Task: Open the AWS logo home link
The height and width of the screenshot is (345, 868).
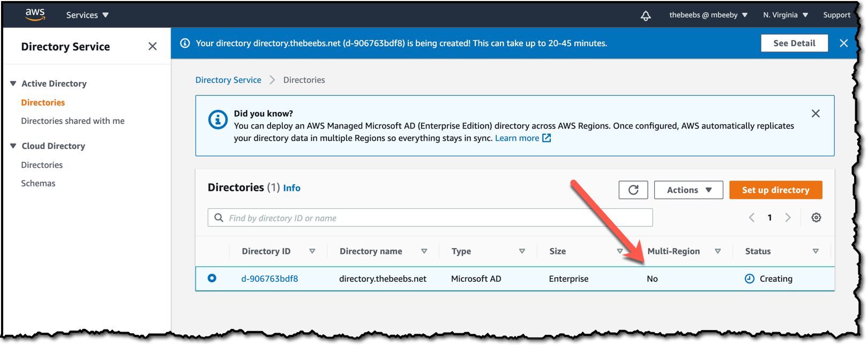Action: [35, 14]
